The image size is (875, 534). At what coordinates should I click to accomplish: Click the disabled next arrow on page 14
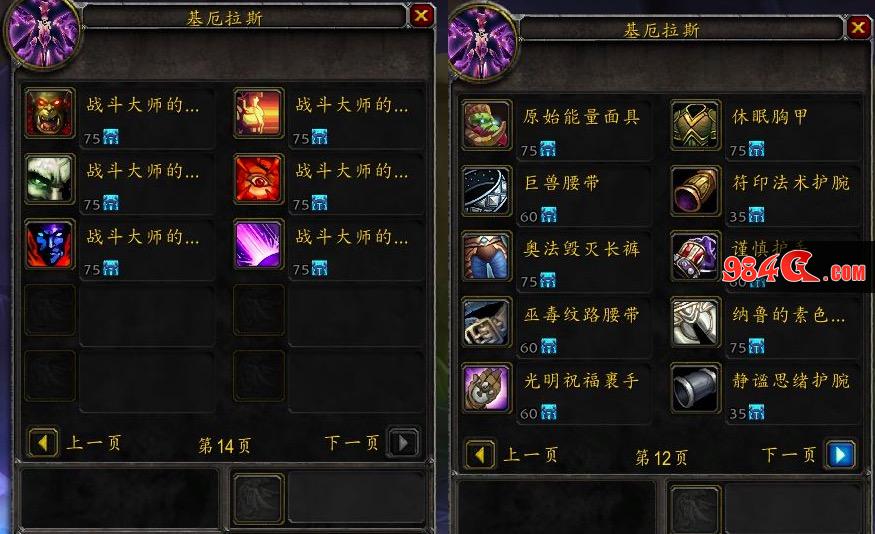[x=404, y=443]
